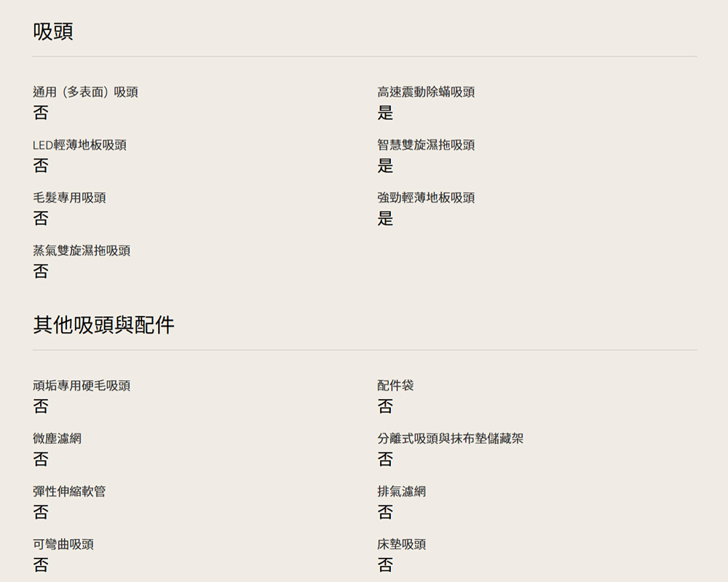The height and width of the screenshot is (582, 728).
Task: Select the 強勁輕薄地板吸頭 label
Action: click(x=426, y=197)
